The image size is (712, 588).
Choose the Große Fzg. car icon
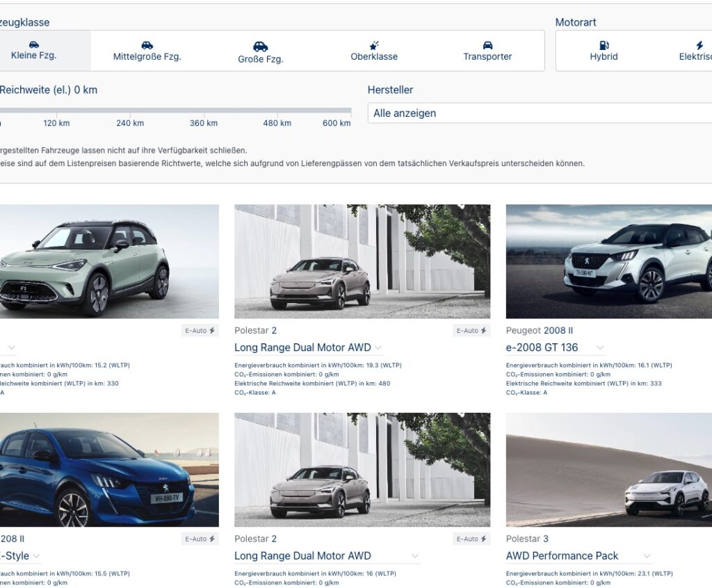click(x=260, y=47)
